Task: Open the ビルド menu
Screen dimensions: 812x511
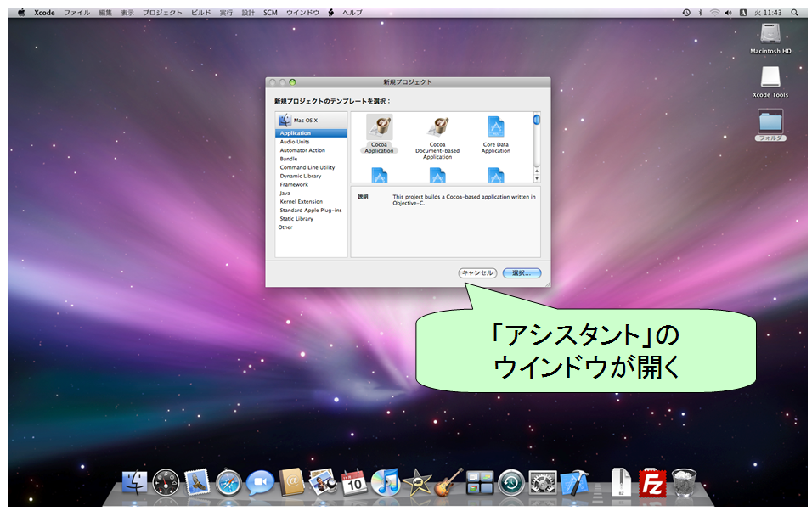Action: click(201, 13)
